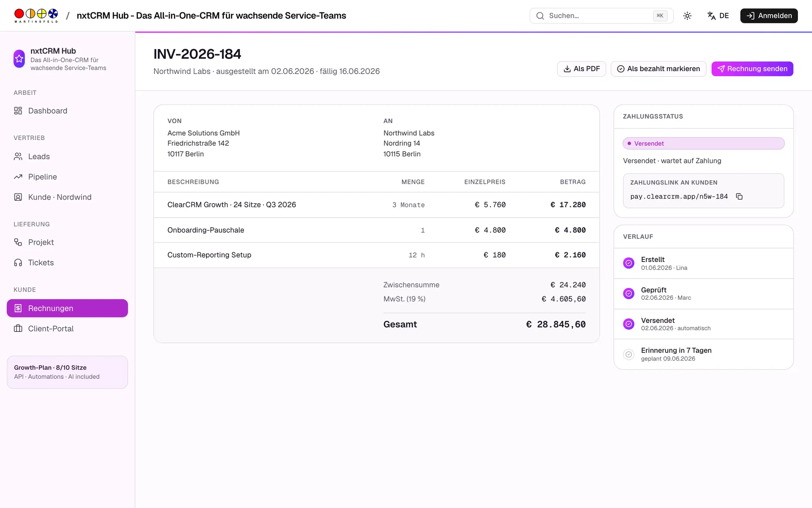Viewport: 812px width, 508px height.
Task: Open the DE language switcher
Action: pyautogui.click(x=718, y=16)
